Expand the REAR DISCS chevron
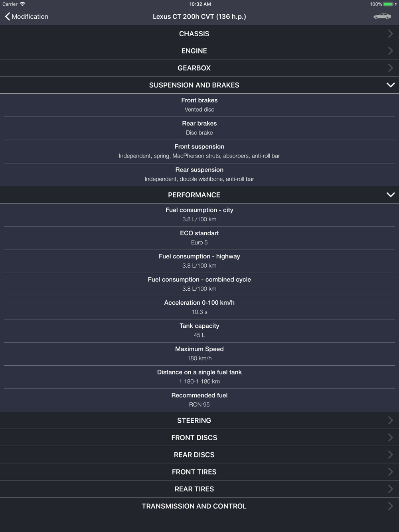The width and height of the screenshot is (399, 532). pos(390,455)
